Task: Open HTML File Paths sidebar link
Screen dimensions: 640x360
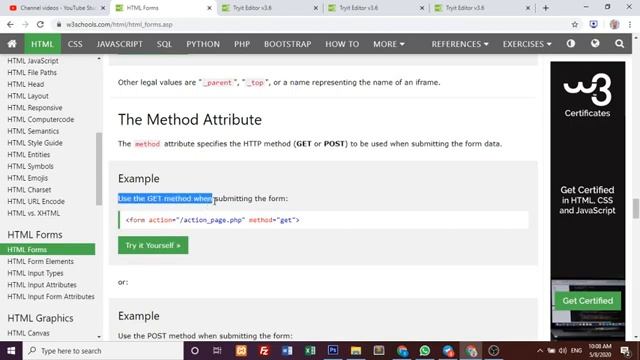Action: click(32, 73)
